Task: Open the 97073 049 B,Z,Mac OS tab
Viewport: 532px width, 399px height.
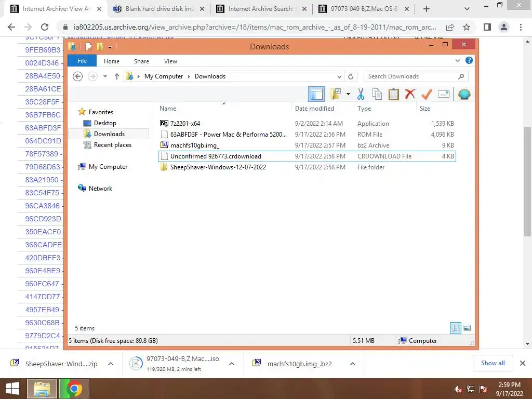Action: click(363, 9)
